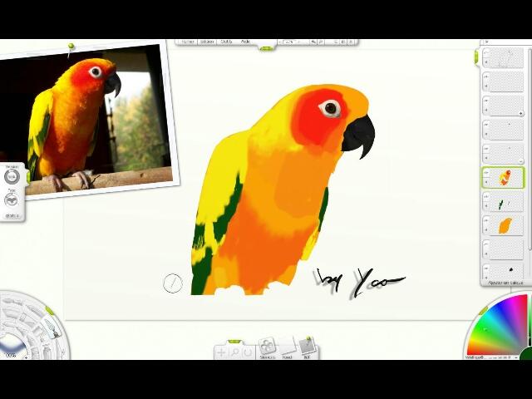Open the Edition menu
Image resolution: width=532 pixels, height=399 pixels.
[x=207, y=42]
